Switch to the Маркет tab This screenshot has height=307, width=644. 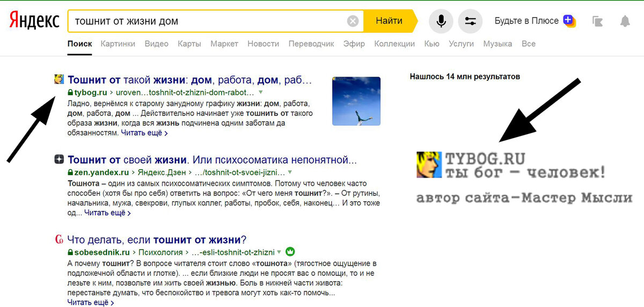point(224,44)
